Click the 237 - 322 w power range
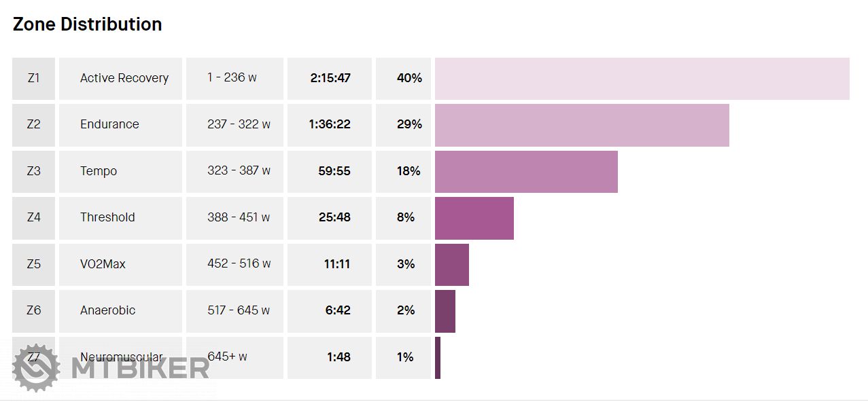Image resolution: width=868 pixels, height=402 pixels. 239,124
